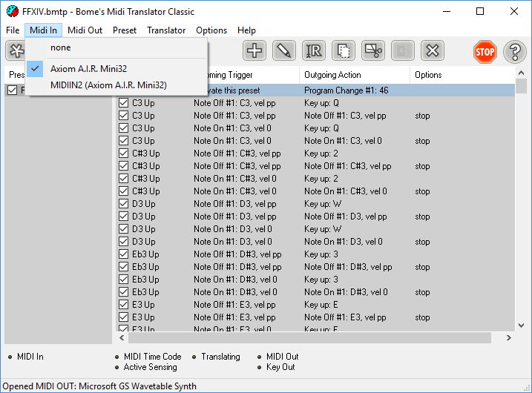
Task: Click the Rename icon in toolbar
Action: coord(314,50)
